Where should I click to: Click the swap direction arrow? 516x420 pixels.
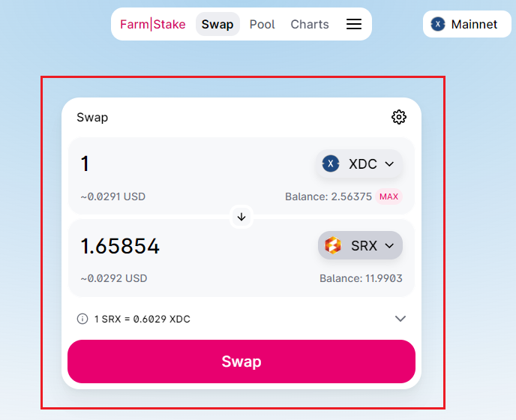241,217
